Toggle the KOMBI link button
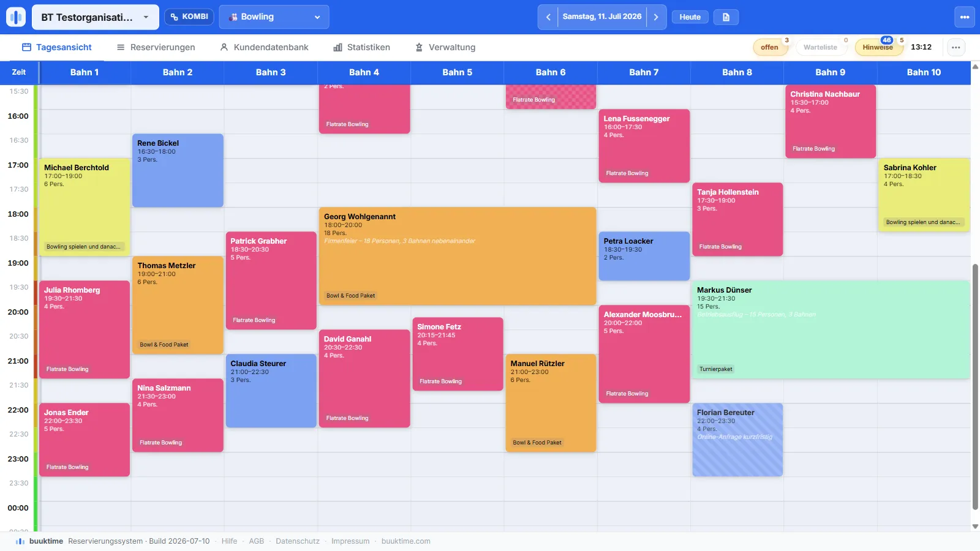 click(x=189, y=17)
